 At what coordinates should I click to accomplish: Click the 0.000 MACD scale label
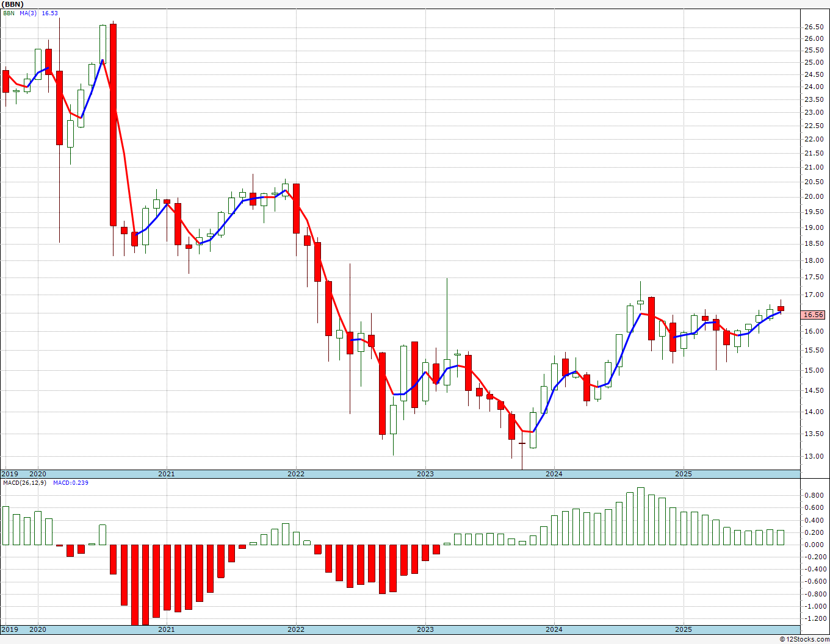(814, 545)
